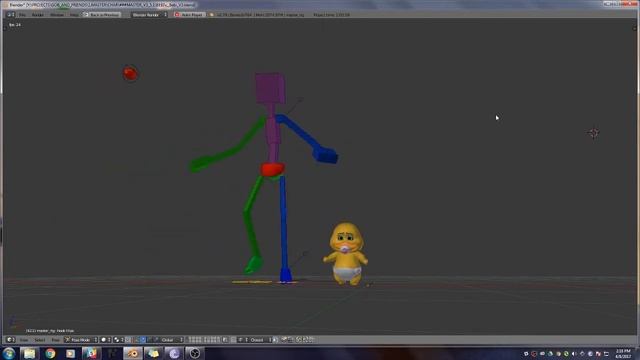Viewport: 640px width, 360px height.
Task: Open the Help menu
Action: click(x=74, y=15)
